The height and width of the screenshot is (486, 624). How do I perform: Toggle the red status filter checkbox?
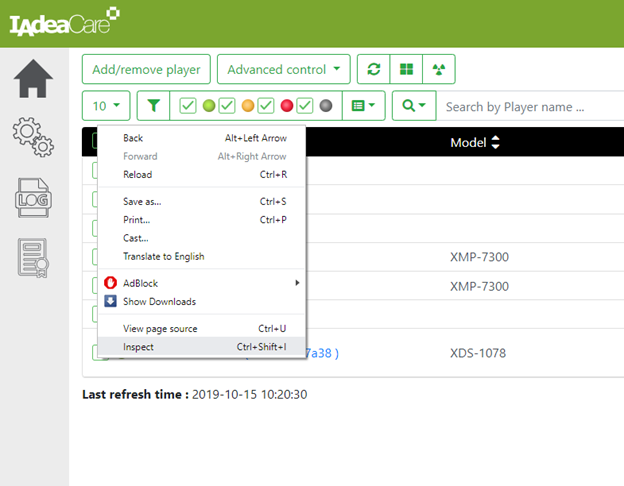click(266, 105)
